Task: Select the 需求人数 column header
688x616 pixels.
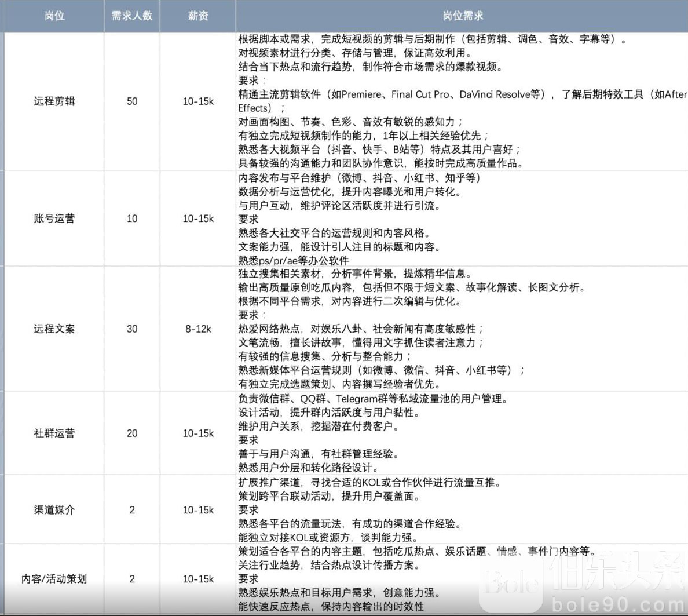Action: click(132, 16)
